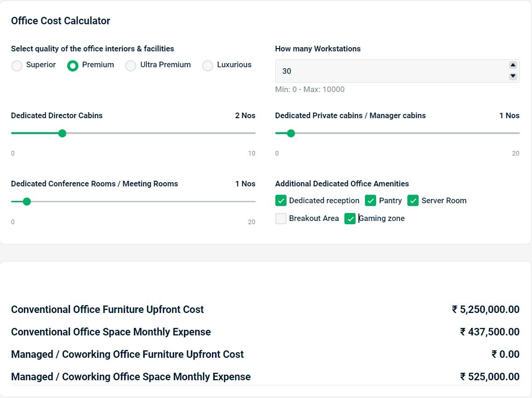Click the Office Cost Calculator heading
Image resolution: width=532 pixels, height=398 pixels.
click(61, 21)
